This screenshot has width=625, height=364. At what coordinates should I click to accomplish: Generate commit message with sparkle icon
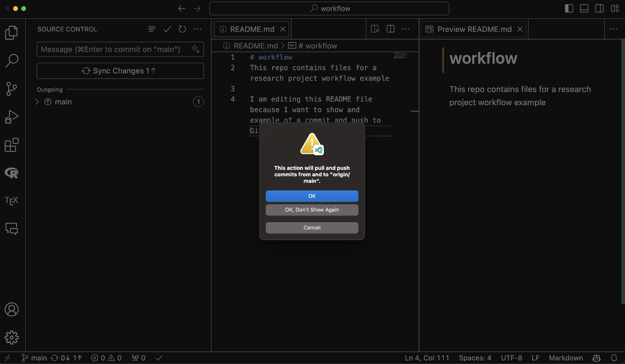click(x=195, y=49)
